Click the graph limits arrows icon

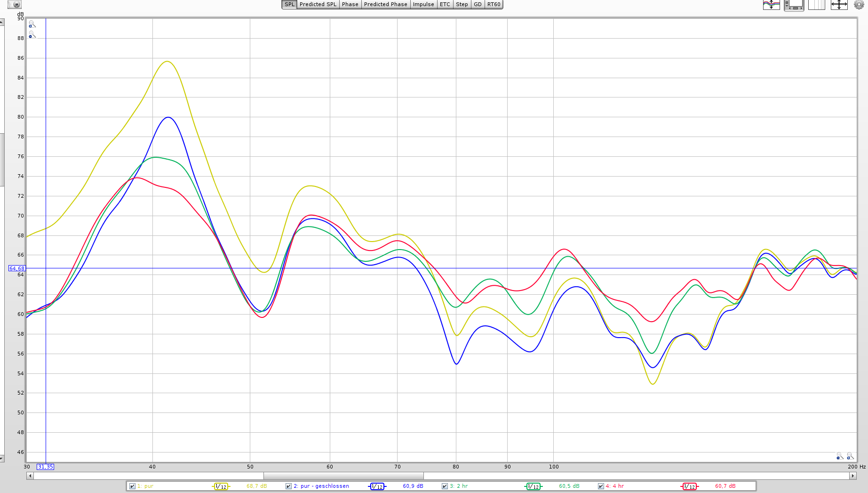[x=839, y=5]
